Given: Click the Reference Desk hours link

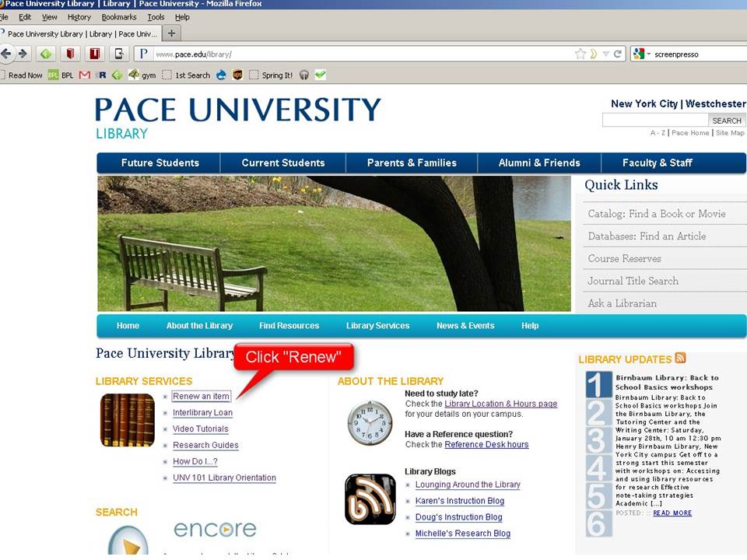Looking at the screenshot, I should point(486,444).
